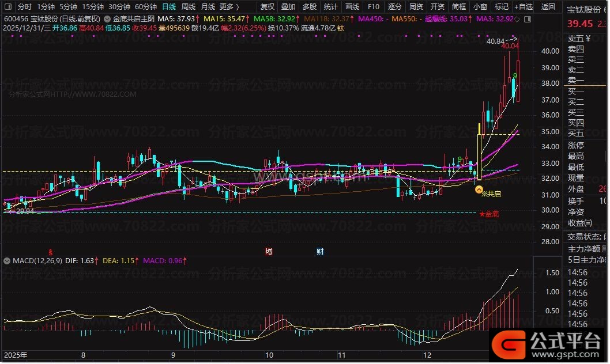This screenshot has height=364, width=610.
Task: Select the 周线 weekly period tab
Action: [x=188, y=7]
